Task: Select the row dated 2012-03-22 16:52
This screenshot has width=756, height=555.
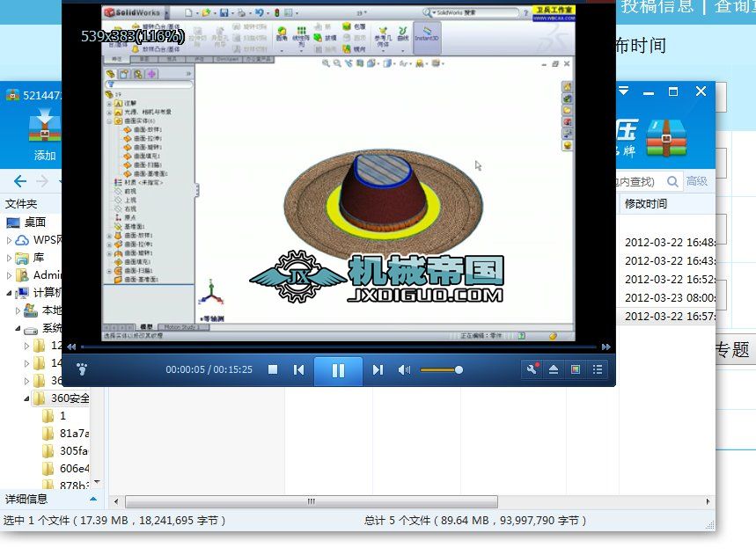Action: (669, 280)
